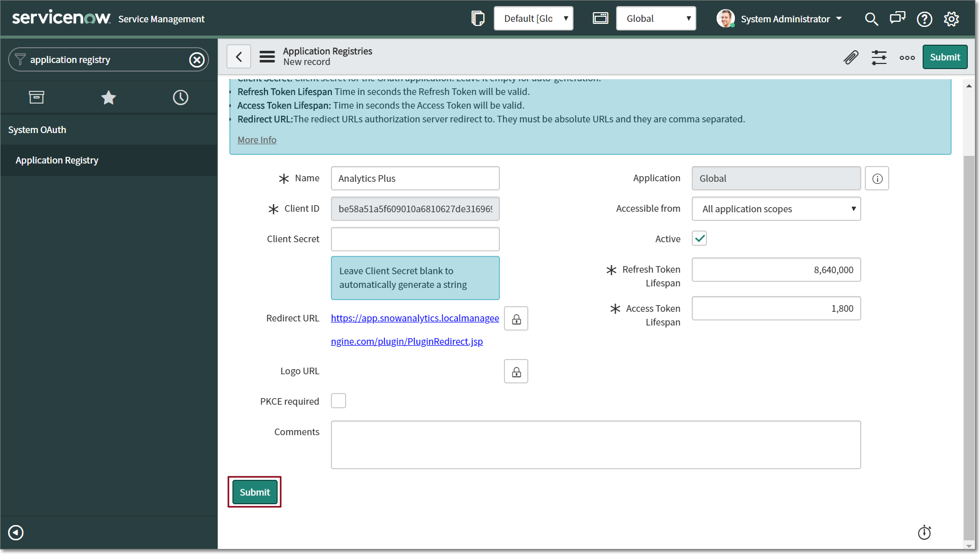The width and height of the screenshot is (980, 554).
Task: Show all applications archive tab
Action: tap(37, 97)
